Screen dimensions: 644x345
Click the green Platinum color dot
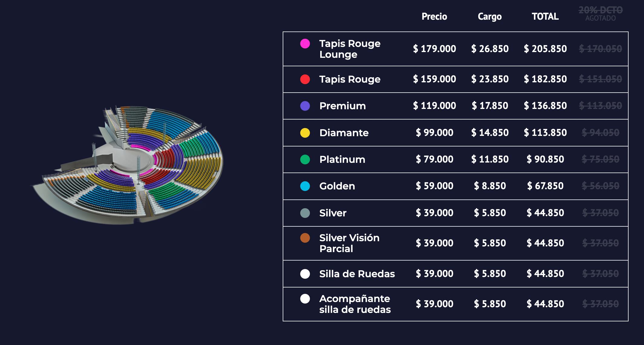305,159
